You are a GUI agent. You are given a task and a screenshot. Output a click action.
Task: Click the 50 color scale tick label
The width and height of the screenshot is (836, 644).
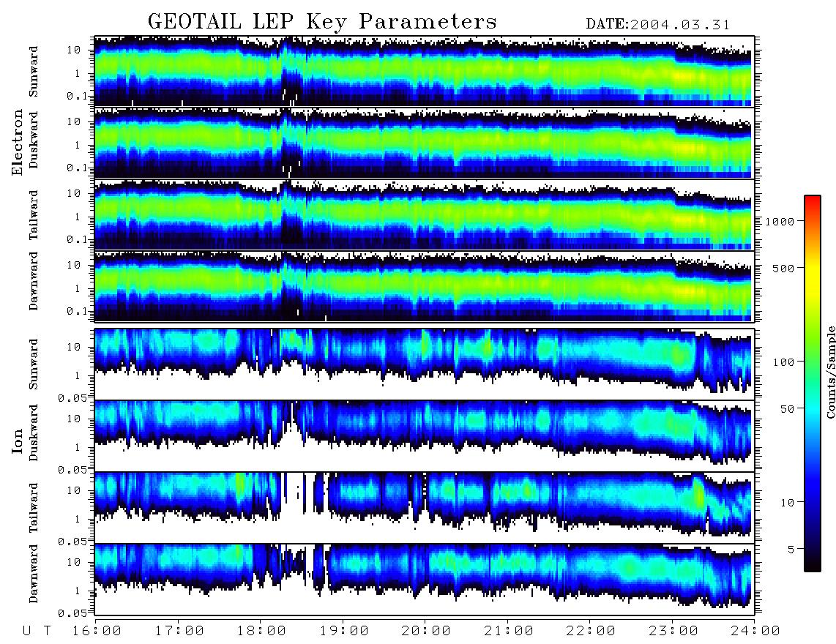[x=787, y=409]
